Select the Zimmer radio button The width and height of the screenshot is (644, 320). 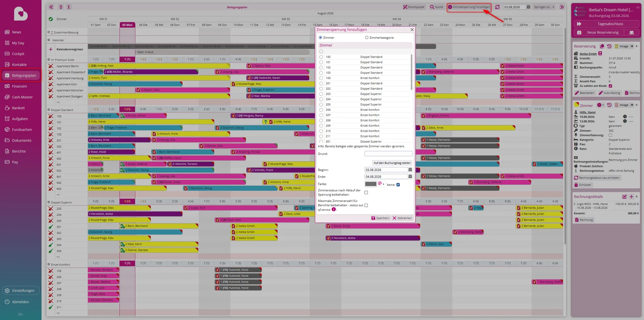tap(320, 37)
